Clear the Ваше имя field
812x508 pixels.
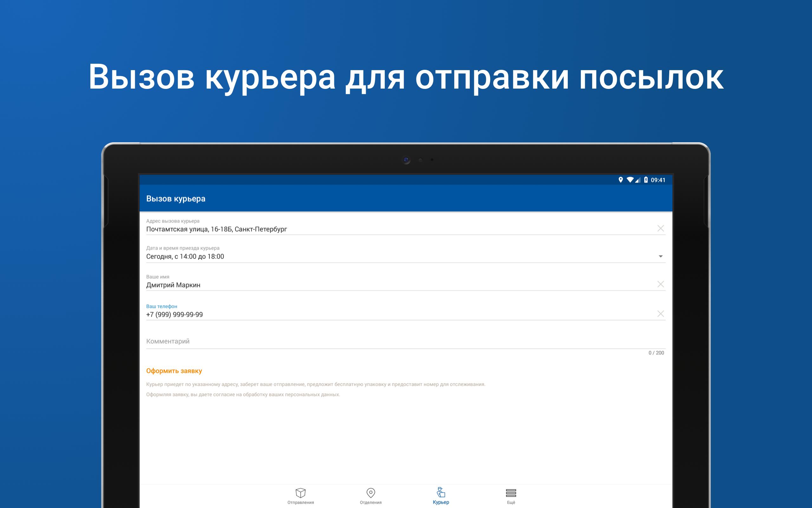click(660, 284)
